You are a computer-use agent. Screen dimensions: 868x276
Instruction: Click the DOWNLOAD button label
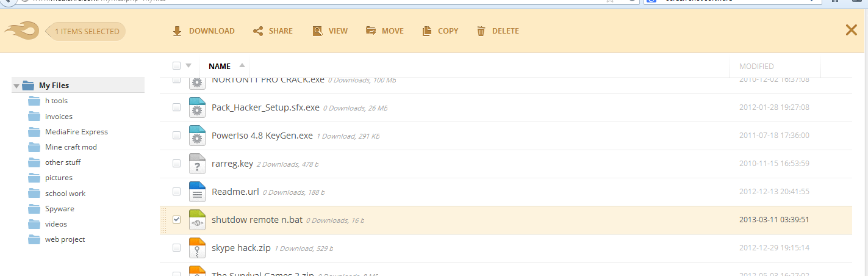coord(212,31)
